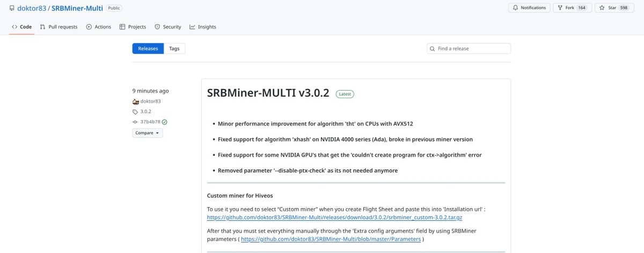This screenshot has width=644, height=253.
Task: Open commit 37b4b78
Action: (150, 122)
